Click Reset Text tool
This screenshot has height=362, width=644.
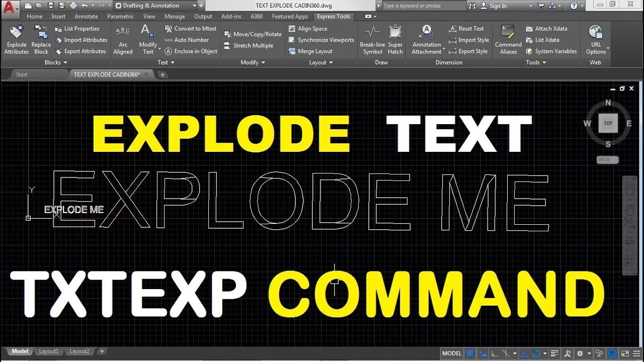tap(466, 29)
